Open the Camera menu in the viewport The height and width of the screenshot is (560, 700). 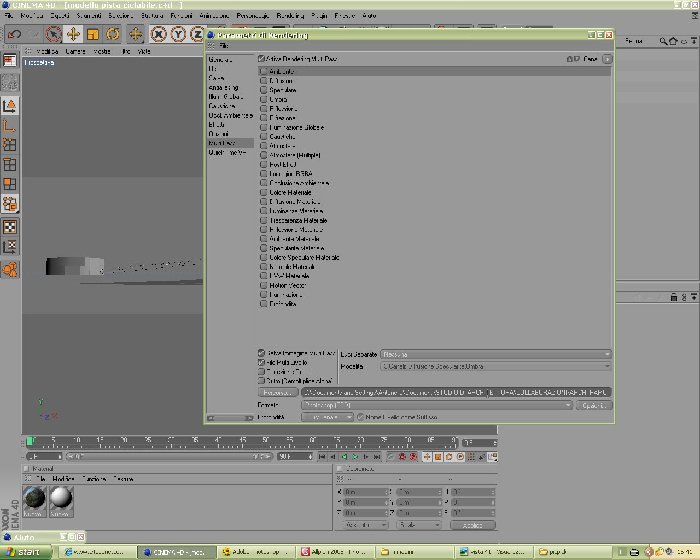pyautogui.click(x=75, y=51)
